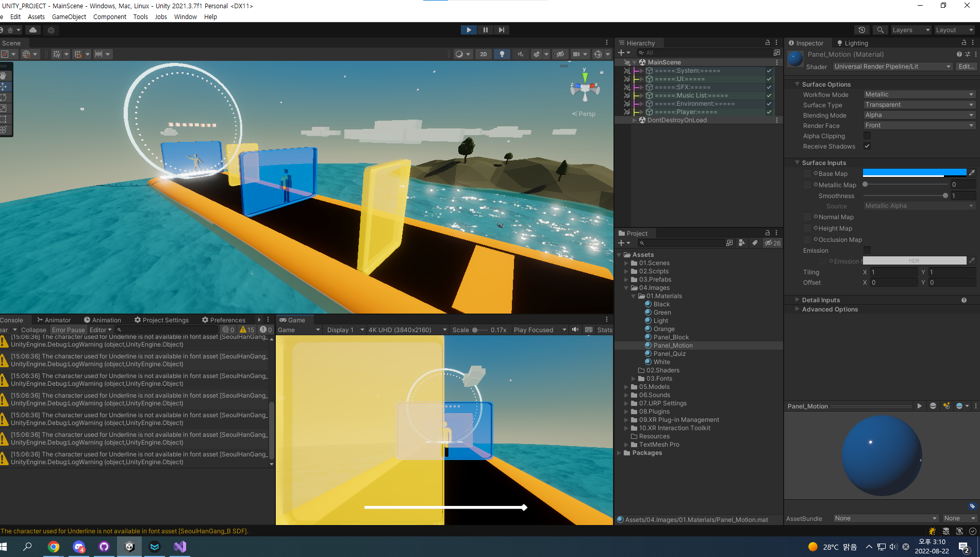The height and width of the screenshot is (557, 980).
Task: Open the GameObject menu
Action: tap(69, 17)
